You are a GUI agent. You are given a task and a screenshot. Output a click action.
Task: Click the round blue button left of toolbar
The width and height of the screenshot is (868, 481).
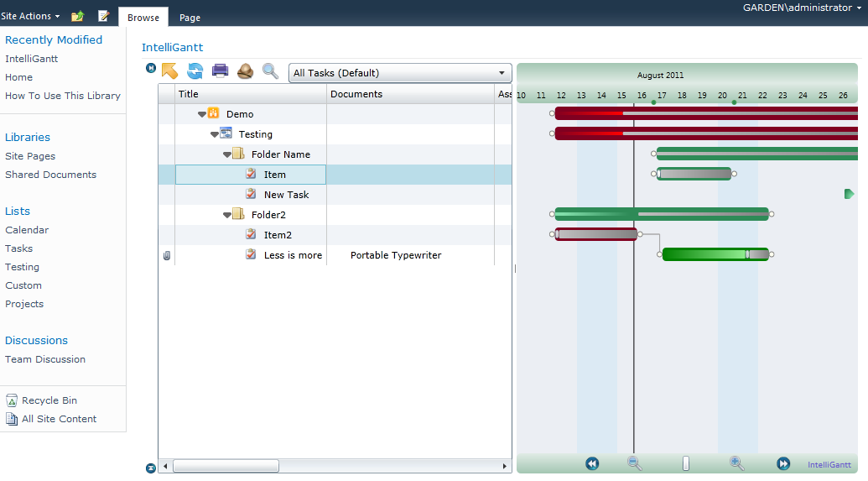click(151, 68)
